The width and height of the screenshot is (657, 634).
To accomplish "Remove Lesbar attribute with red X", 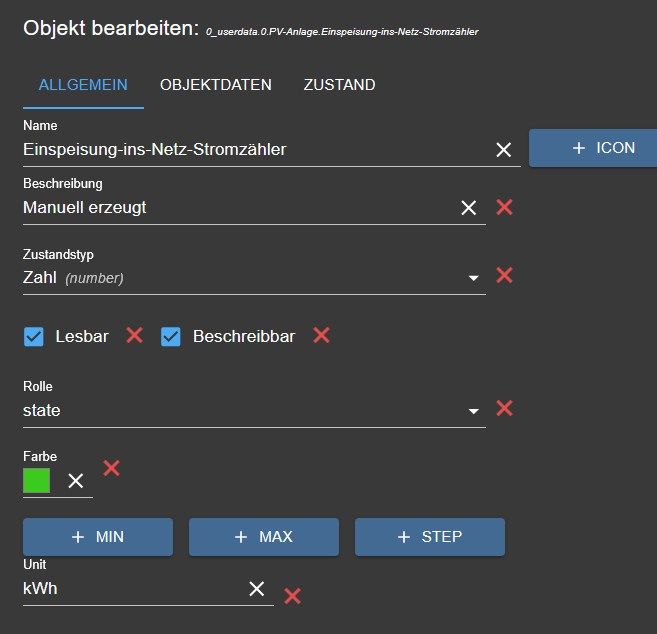I will [135, 335].
